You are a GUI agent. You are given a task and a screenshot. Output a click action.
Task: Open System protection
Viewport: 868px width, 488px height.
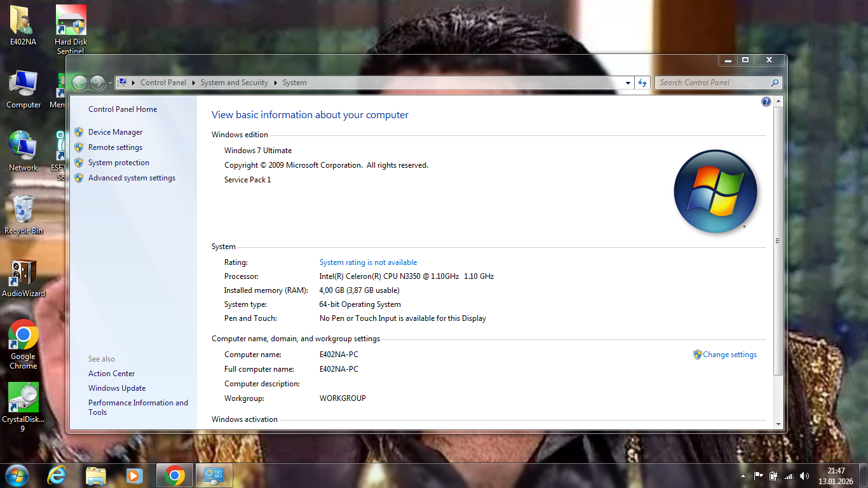(x=119, y=163)
